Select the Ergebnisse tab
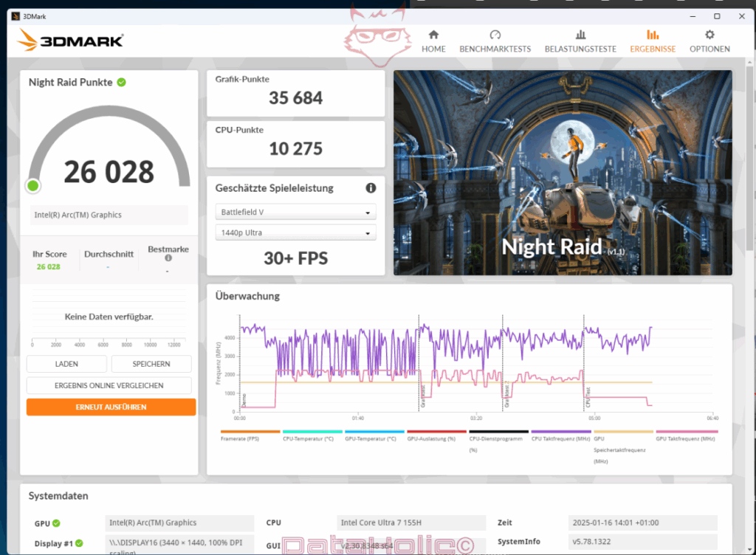The width and height of the screenshot is (756, 555). [653, 41]
